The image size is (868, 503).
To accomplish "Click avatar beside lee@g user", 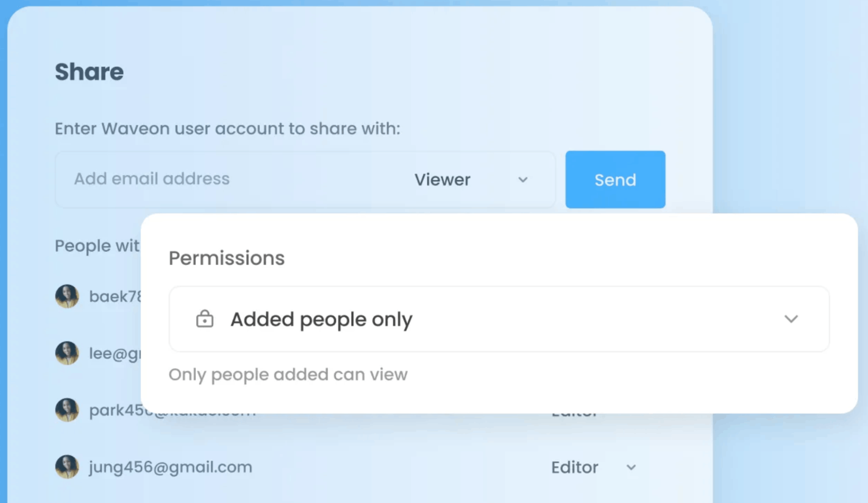I will tap(67, 353).
